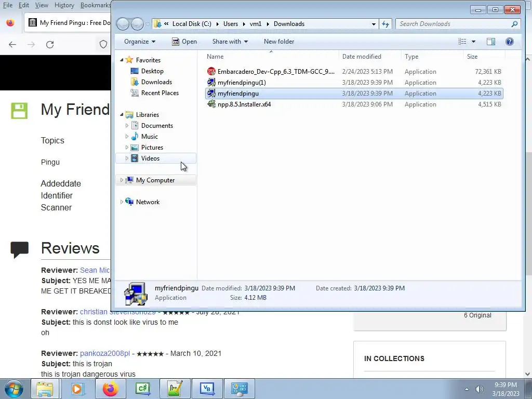The image size is (532, 399).
Task: Click the refresh icon beside the address bar
Action: pos(385,24)
